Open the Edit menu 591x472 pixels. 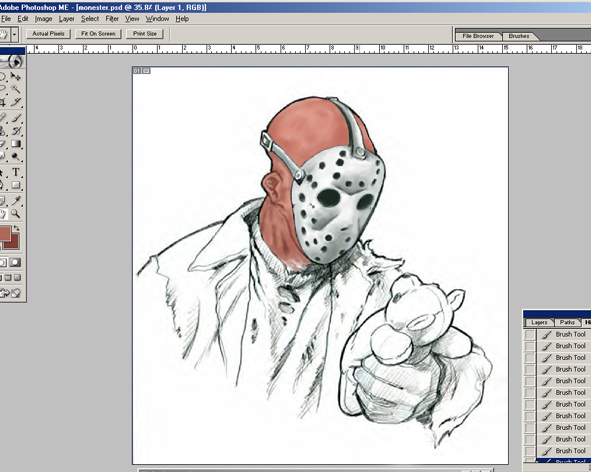click(x=23, y=18)
